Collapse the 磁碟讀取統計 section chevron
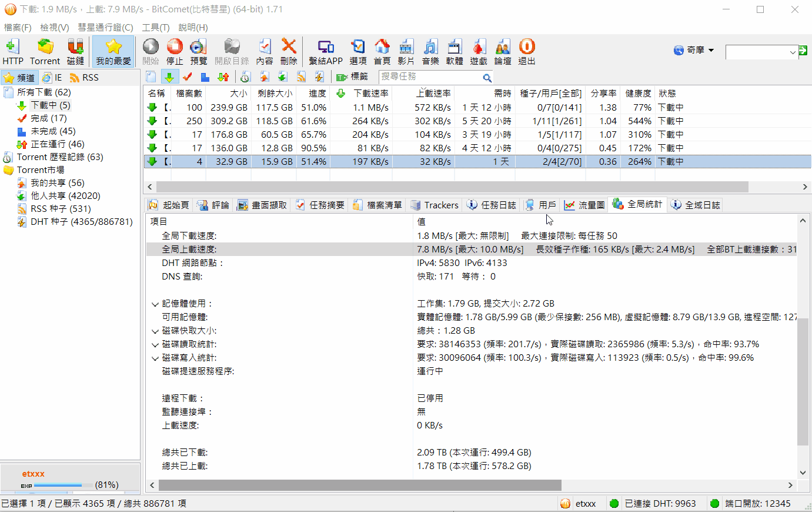Viewport: 812px width, 512px height. pos(155,345)
